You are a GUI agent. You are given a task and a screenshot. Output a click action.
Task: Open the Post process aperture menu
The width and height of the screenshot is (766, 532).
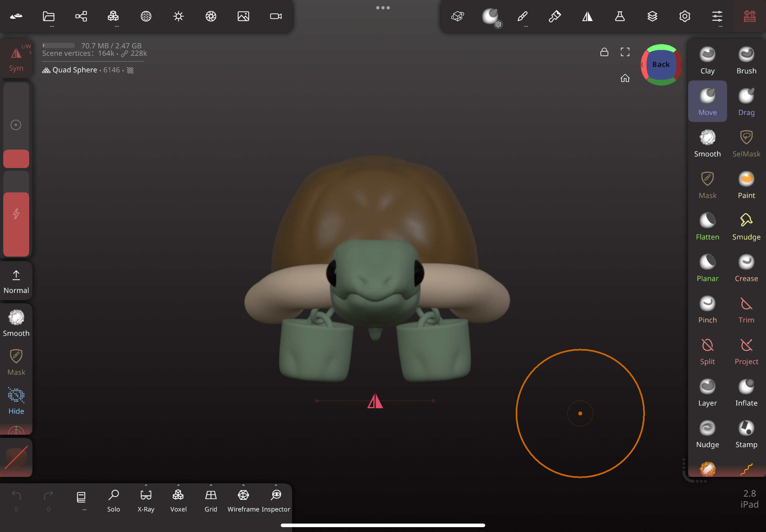(211, 16)
